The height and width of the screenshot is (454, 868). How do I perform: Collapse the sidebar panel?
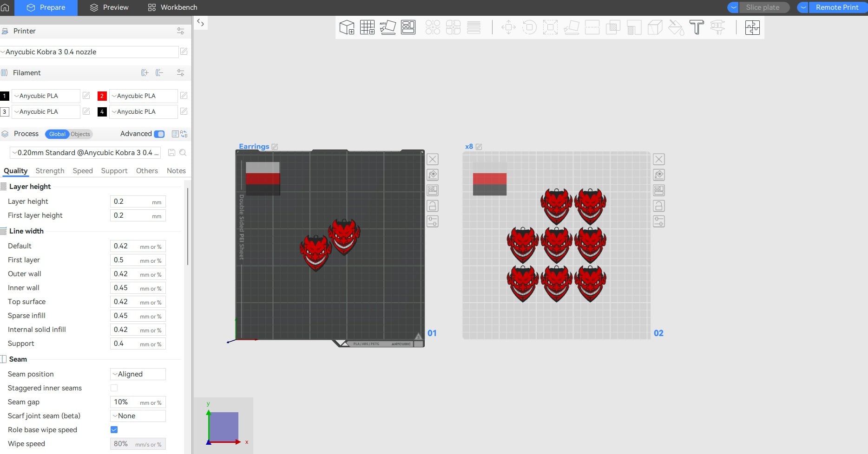tap(200, 22)
